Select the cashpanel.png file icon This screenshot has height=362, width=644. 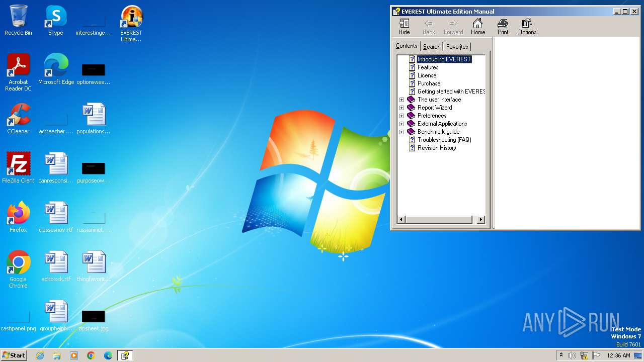tap(18, 320)
